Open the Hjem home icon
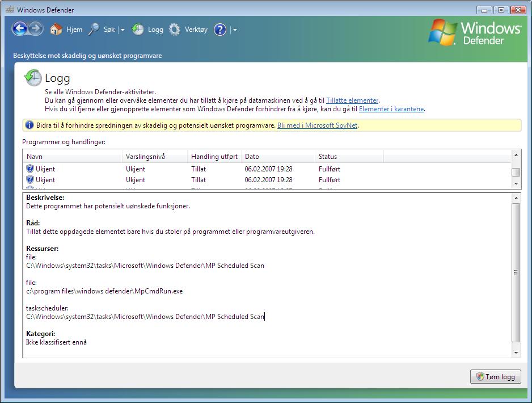532x403 pixels. [x=56, y=30]
